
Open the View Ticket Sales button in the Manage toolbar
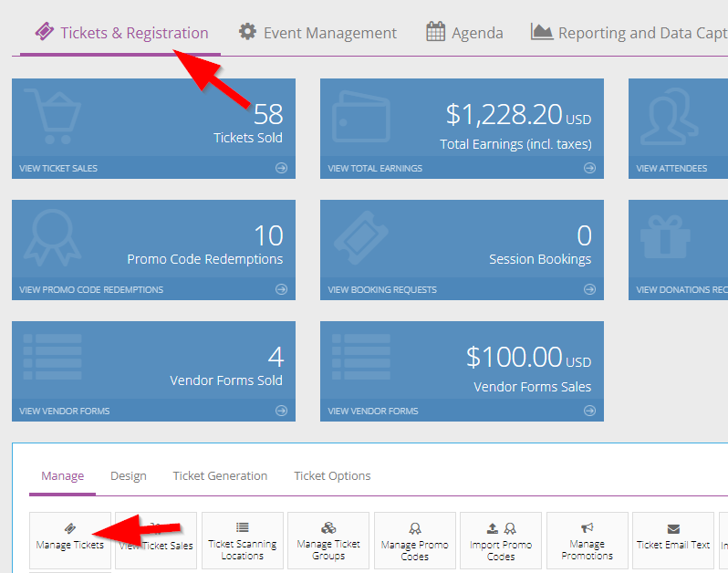[x=156, y=540]
